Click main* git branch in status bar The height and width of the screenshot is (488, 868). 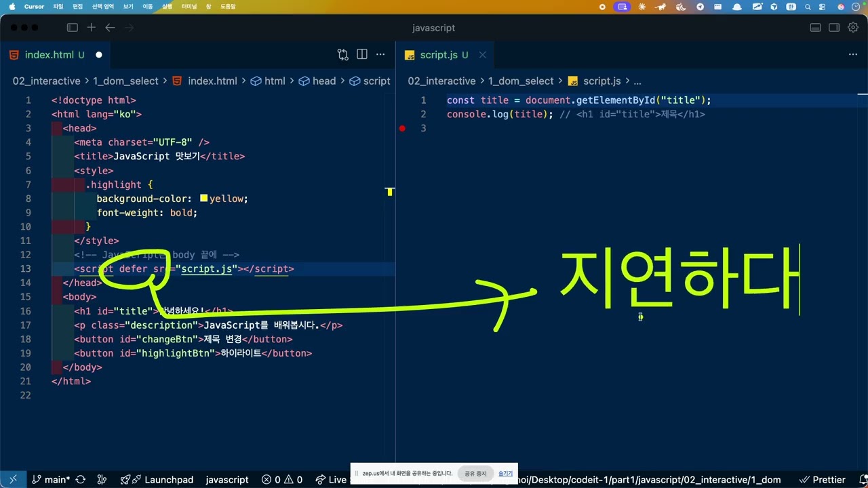tap(52, 479)
